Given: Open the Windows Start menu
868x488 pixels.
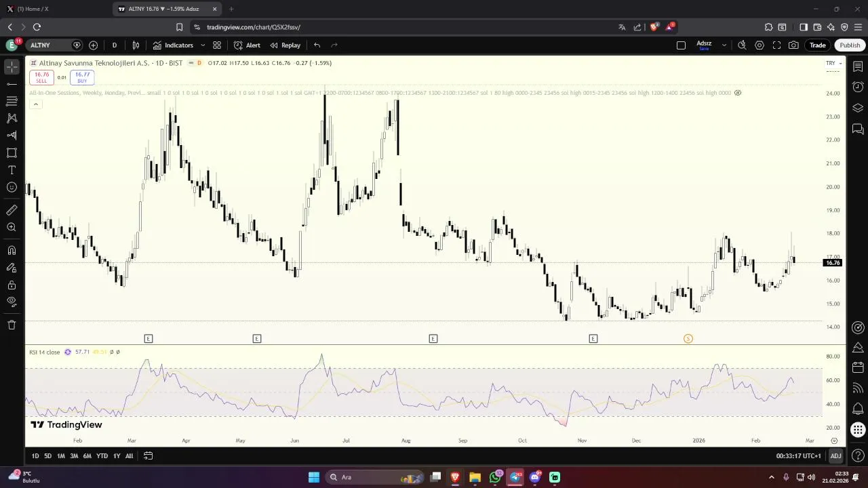Looking at the screenshot, I should [x=313, y=477].
